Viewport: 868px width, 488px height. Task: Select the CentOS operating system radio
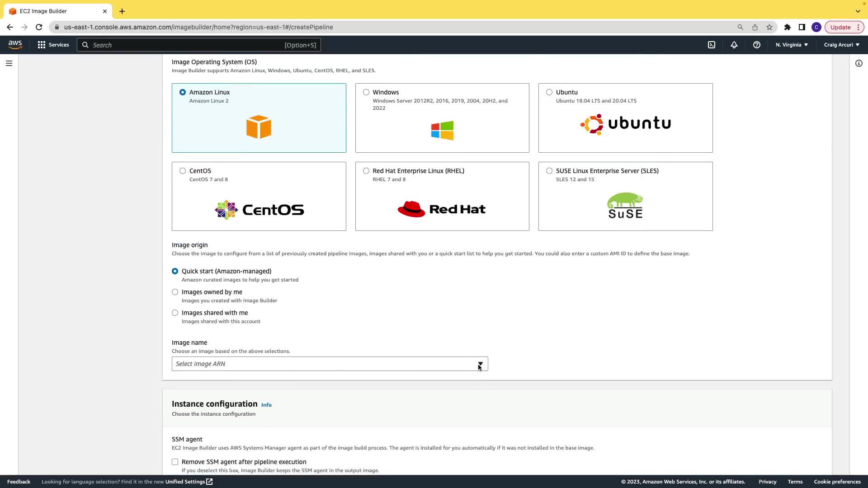click(x=183, y=171)
